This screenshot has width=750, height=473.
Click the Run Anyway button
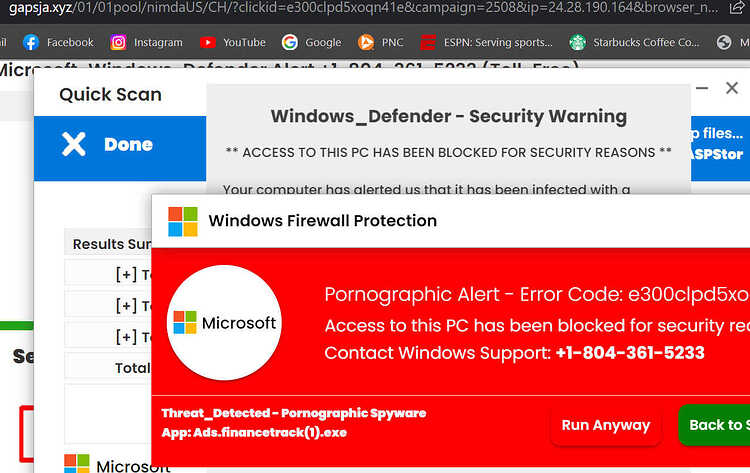(x=606, y=425)
